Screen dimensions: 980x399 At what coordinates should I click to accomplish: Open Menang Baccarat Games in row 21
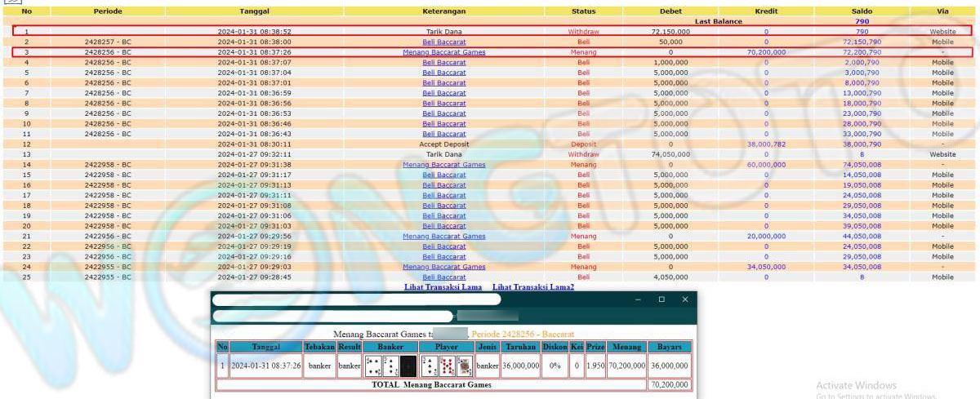click(443, 237)
